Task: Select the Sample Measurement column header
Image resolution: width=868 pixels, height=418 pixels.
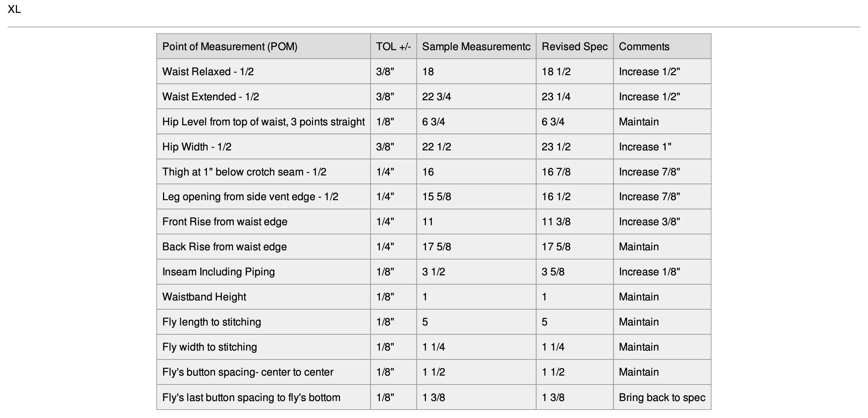Action: click(476, 46)
